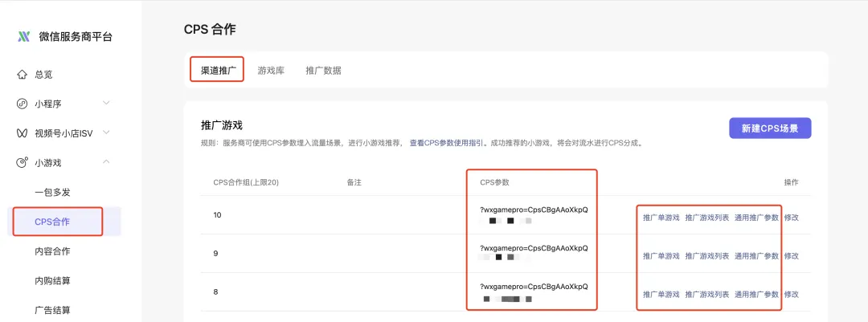Viewport: 868px width, 322px height.
Task: Click the CPS合作组(上限20) column header
Action: (x=246, y=182)
